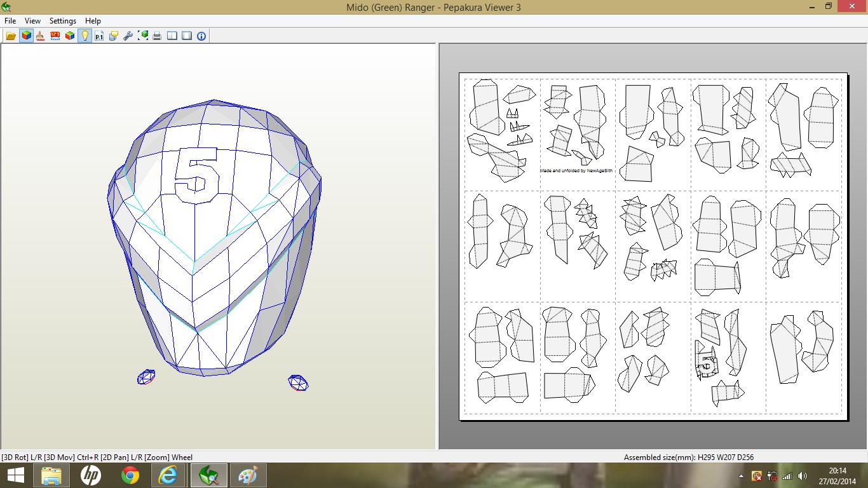Click the tray icon with red X badge
This screenshot has height=488, width=868.
[757, 476]
